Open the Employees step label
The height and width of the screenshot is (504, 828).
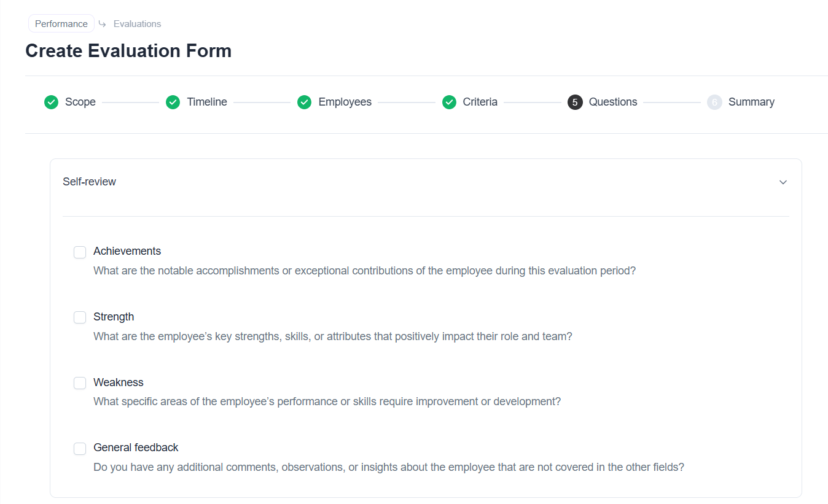pos(345,103)
